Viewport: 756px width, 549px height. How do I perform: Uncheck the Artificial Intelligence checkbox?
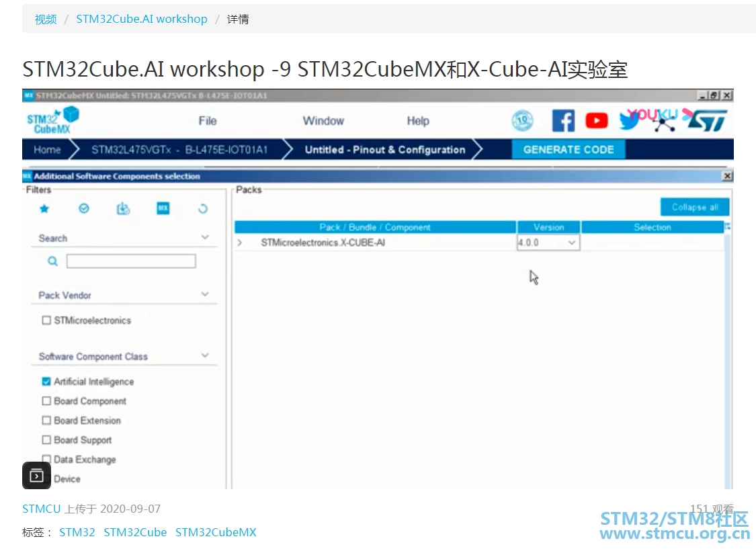coord(46,382)
